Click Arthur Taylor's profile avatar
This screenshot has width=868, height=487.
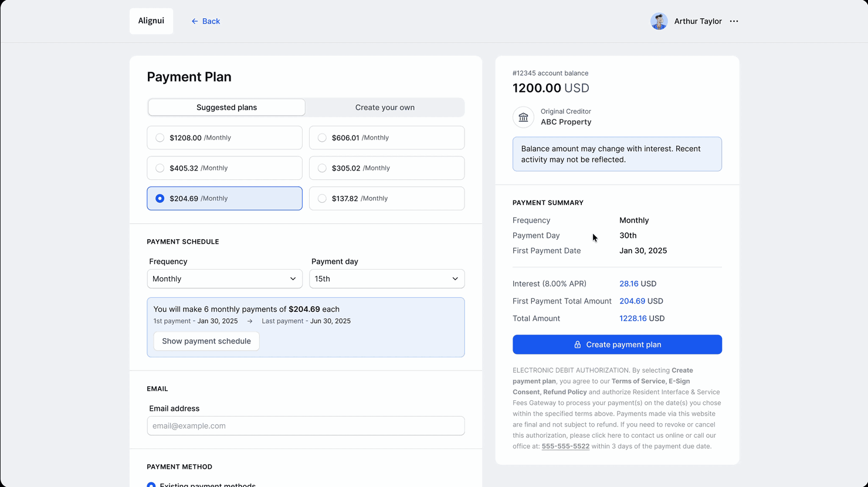[x=659, y=21]
